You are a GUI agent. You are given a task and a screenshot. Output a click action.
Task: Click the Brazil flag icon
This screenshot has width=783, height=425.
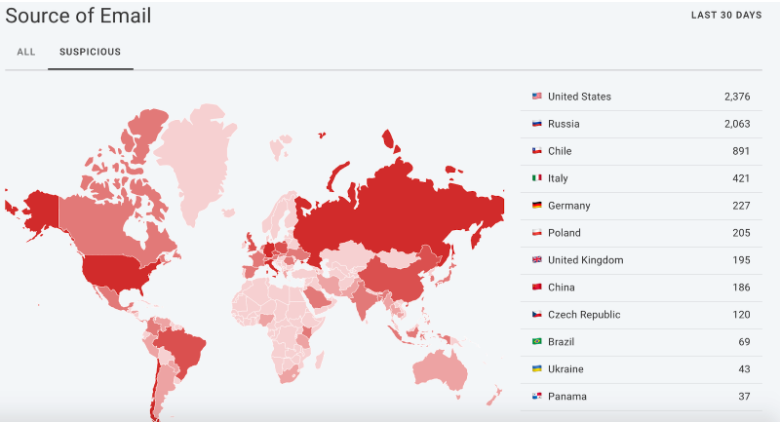coord(537,341)
